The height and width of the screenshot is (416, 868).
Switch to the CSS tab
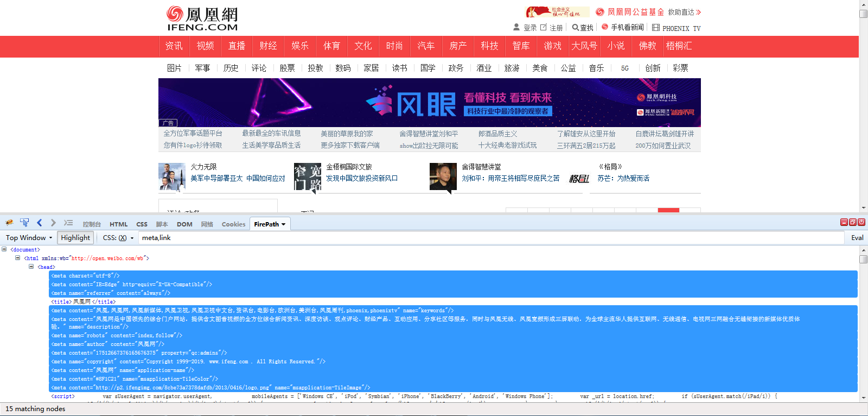tap(142, 224)
